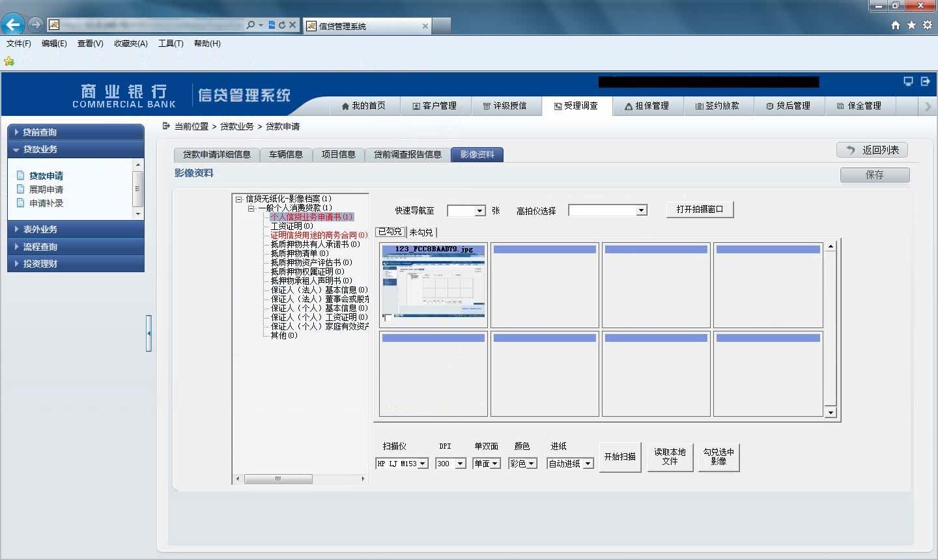Open browser tools gear icon
This screenshot has height=560, width=938.
pyautogui.click(x=927, y=25)
